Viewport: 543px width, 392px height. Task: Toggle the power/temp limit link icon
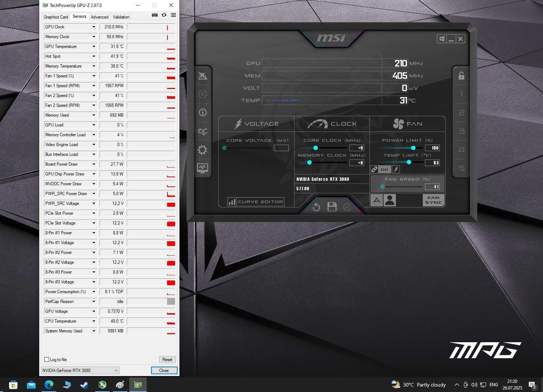pyautogui.click(x=374, y=169)
